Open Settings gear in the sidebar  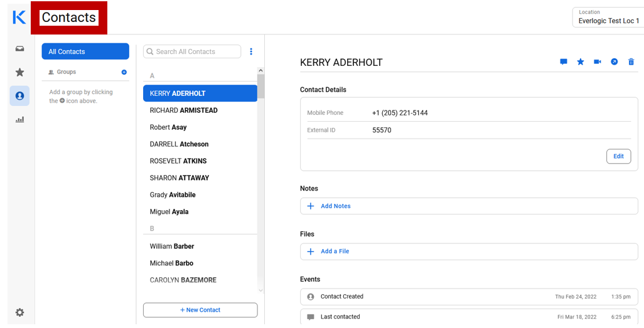(x=19, y=312)
